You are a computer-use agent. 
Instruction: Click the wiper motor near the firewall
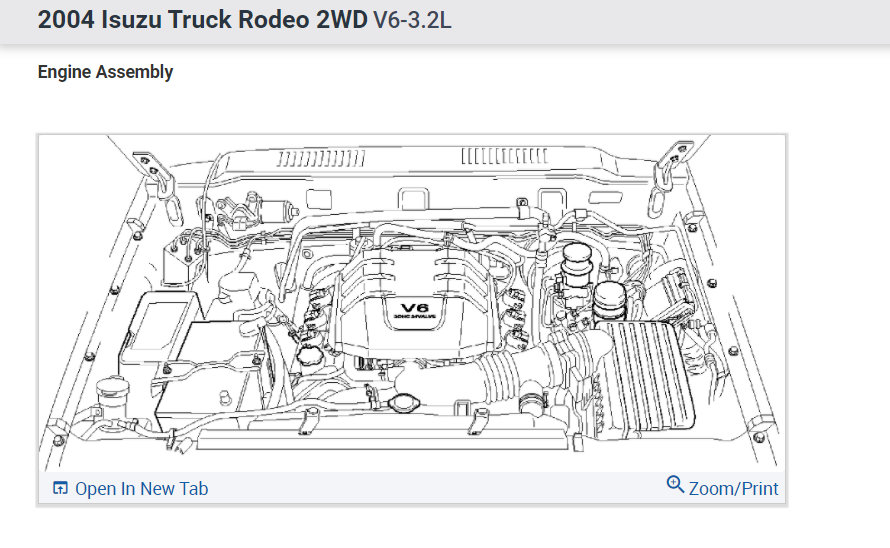pyautogui.click(x=258, y=211)
